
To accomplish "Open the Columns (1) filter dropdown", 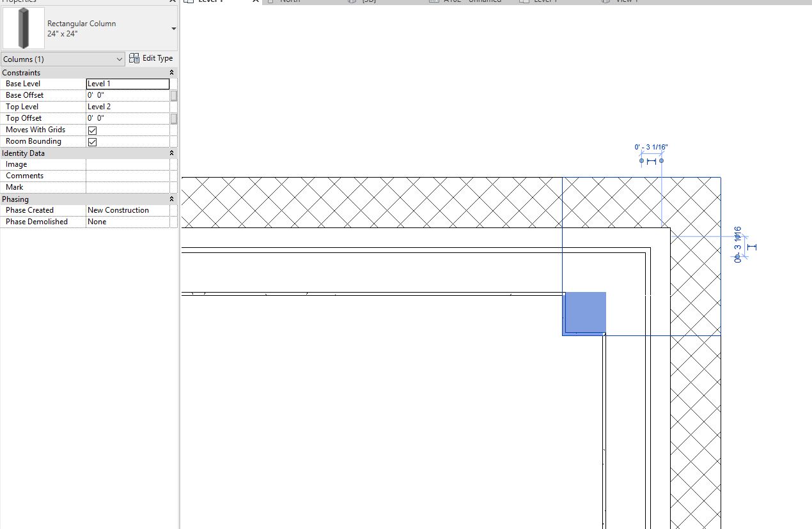I will coord(120,58).
